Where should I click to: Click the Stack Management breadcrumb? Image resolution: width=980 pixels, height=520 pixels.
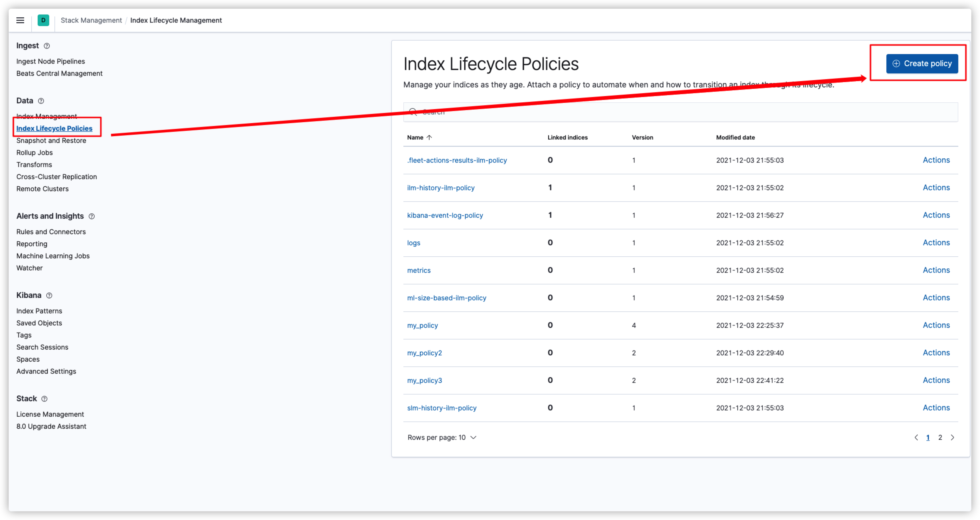click(91, 20)
